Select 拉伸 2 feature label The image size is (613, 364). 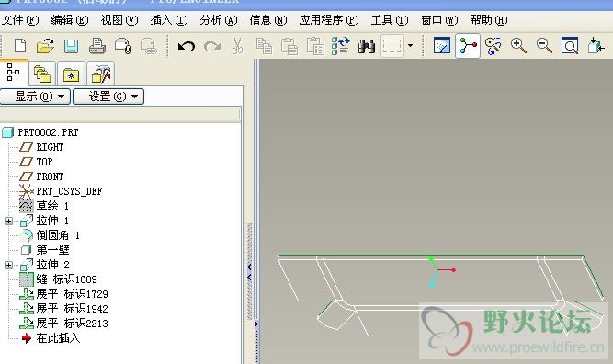(52, 265)
